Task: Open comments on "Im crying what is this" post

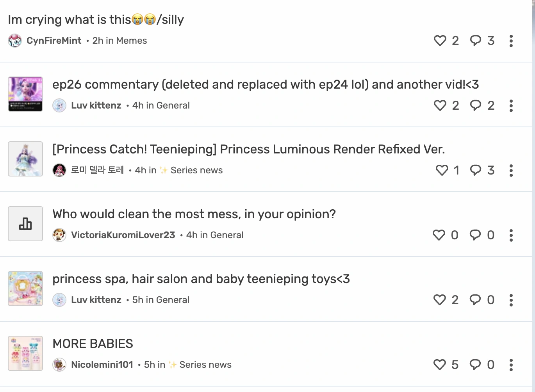Action: [475, 41]
